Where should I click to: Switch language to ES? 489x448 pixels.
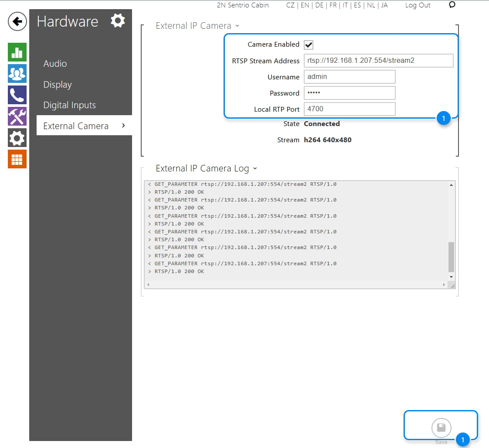pos(357,5)
